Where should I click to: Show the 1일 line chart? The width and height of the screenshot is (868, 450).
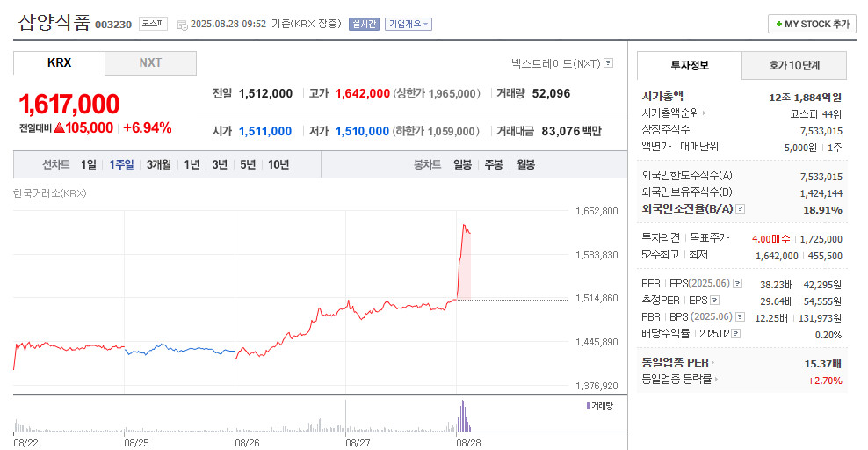click(x=89, y=164)
